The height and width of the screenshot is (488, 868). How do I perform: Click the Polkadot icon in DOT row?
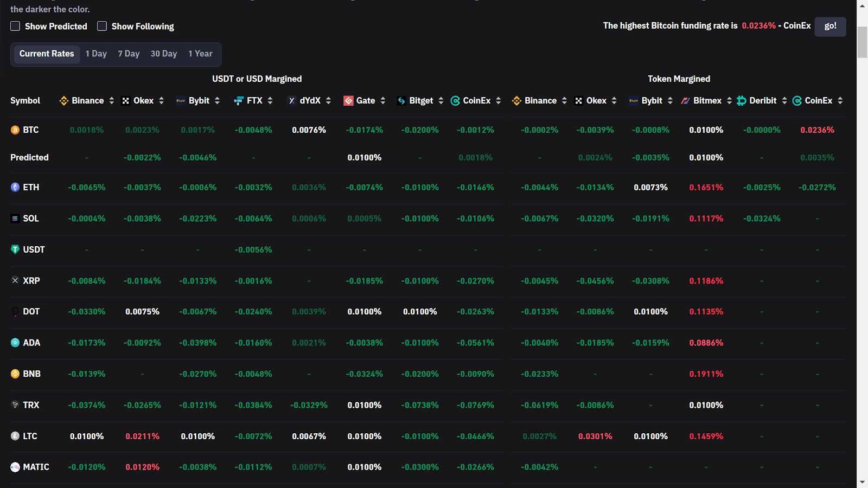pyautogui.click(x=15, y=312)
